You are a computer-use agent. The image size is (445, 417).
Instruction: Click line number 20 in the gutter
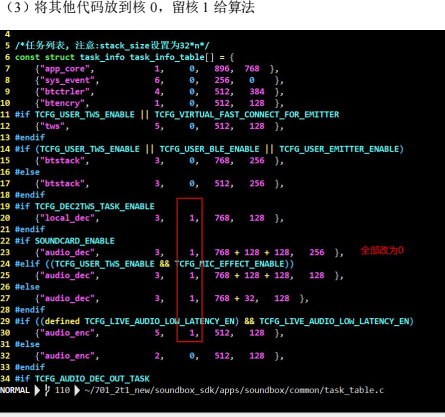[5, 218]
